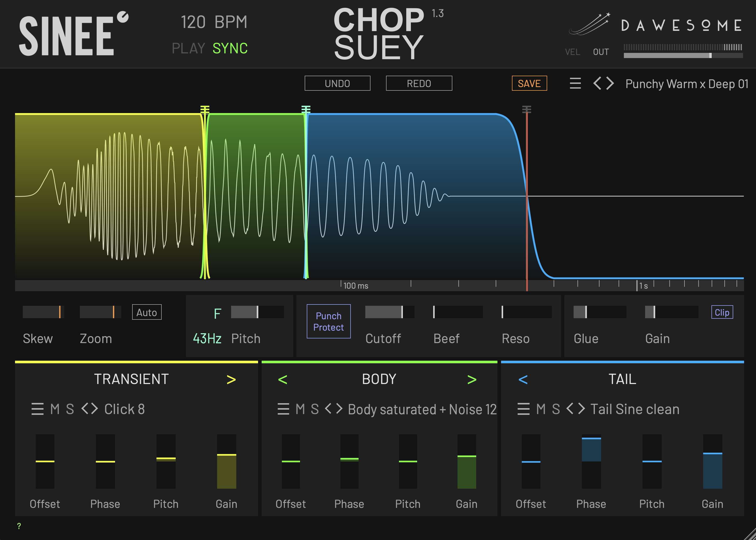Click the SINEE logo
The height and width of the screenshot is (540, 756).
pos(74,34)
